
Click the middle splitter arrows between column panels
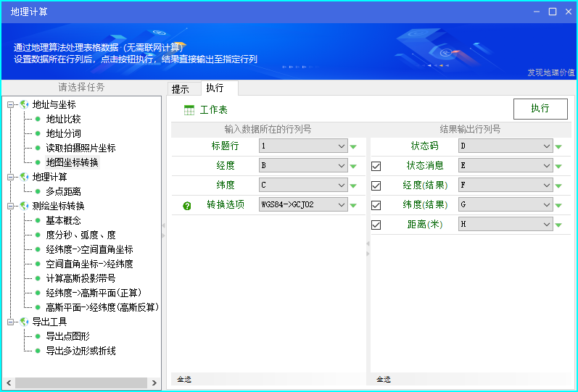pyautogui.click(x=368, y=249)
